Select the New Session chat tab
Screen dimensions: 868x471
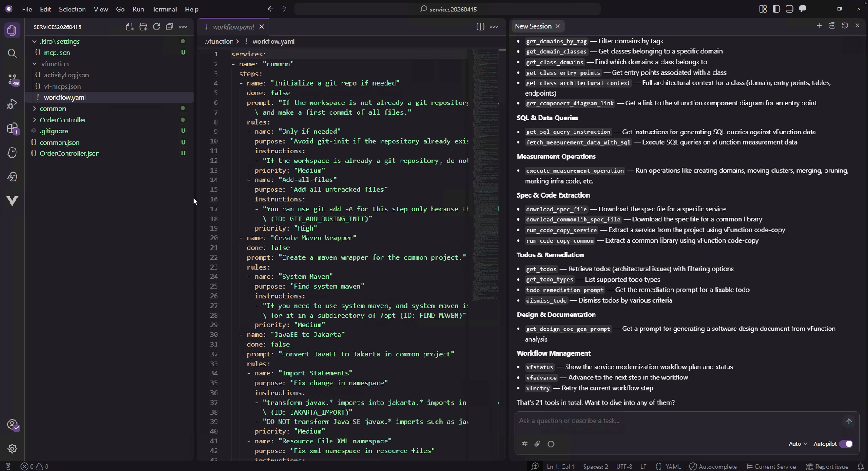tap(533, 26)
